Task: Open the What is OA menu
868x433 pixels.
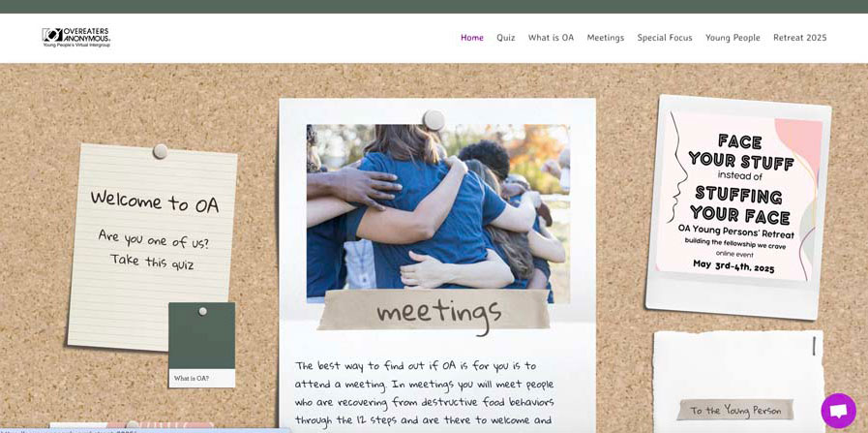Action: point(551,38)
